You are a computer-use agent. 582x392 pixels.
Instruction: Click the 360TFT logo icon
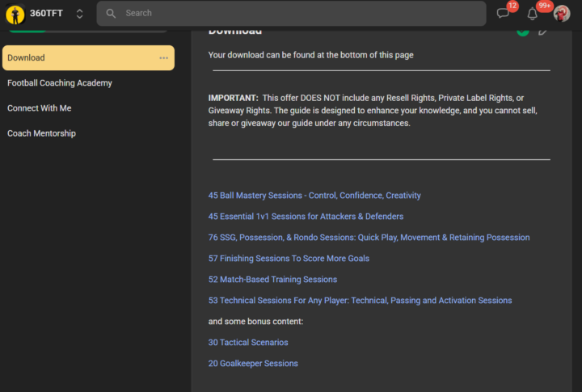[15, 14]
